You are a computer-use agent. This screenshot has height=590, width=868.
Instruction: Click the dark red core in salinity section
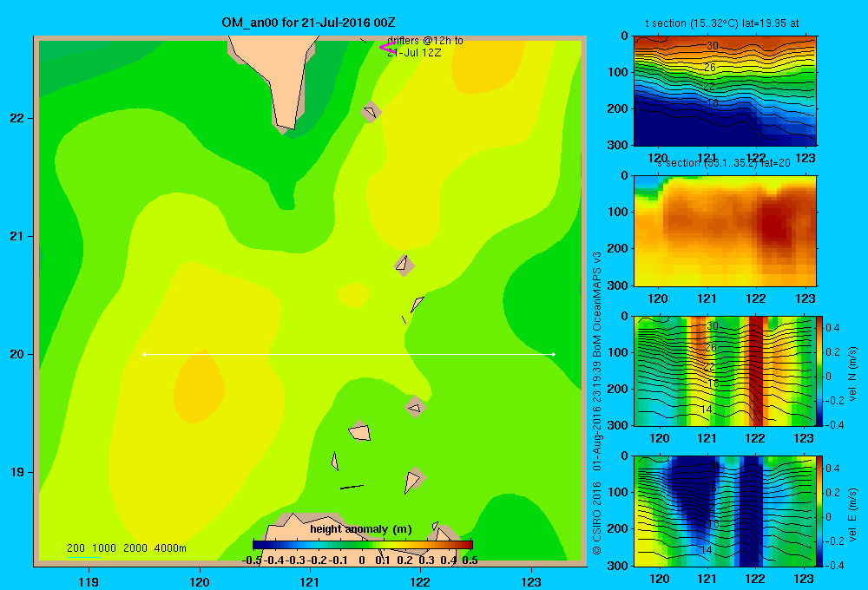(x=775, y=224)
